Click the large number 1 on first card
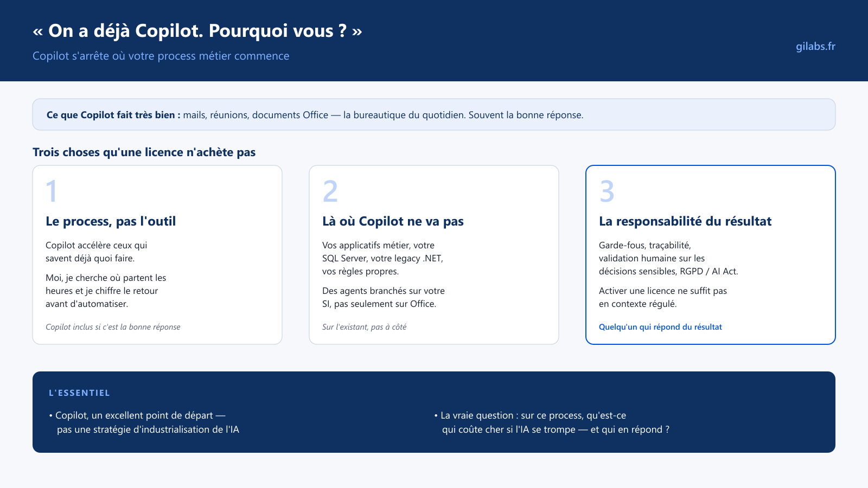 (x=52, y=191)
